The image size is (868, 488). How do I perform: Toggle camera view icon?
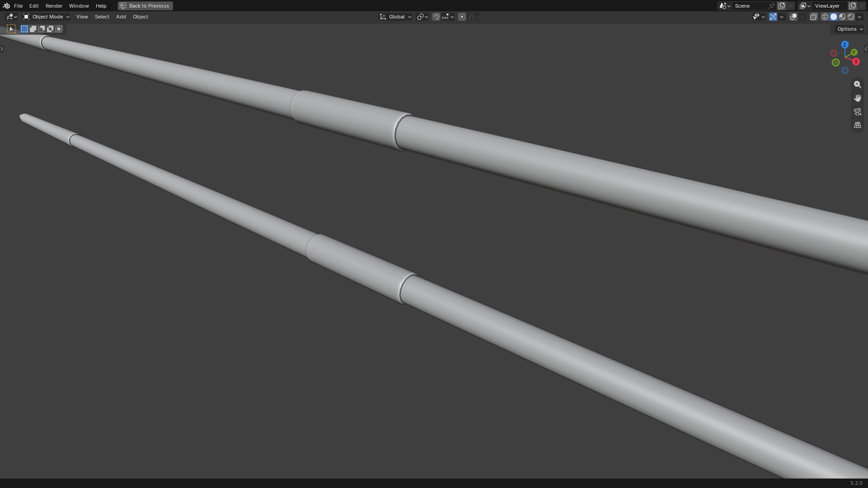pos(858,112)
